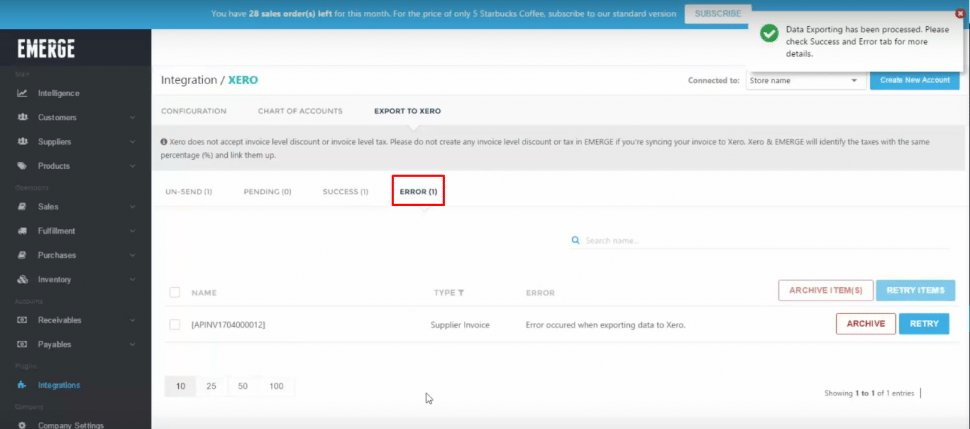Switch to the Configuration tab
This screenshot has width=970, height=429.
coord(194,111)
